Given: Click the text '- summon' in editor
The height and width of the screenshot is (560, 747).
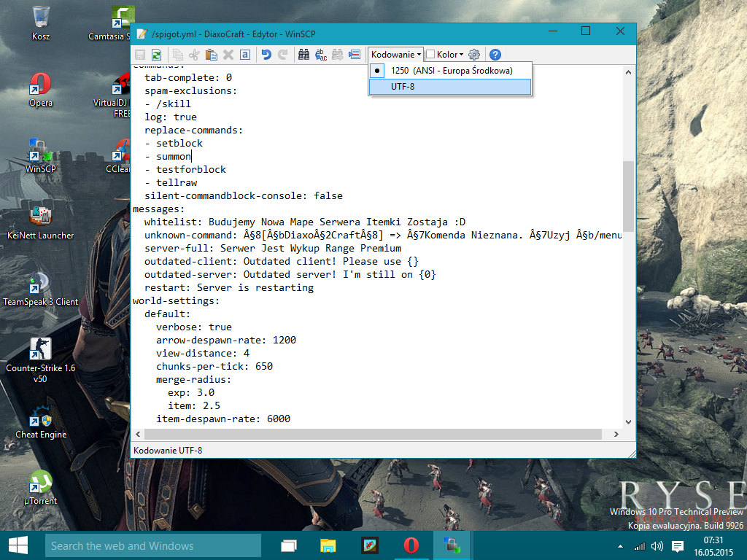Looking at the screenshot, I should click(x=169, y=156).
